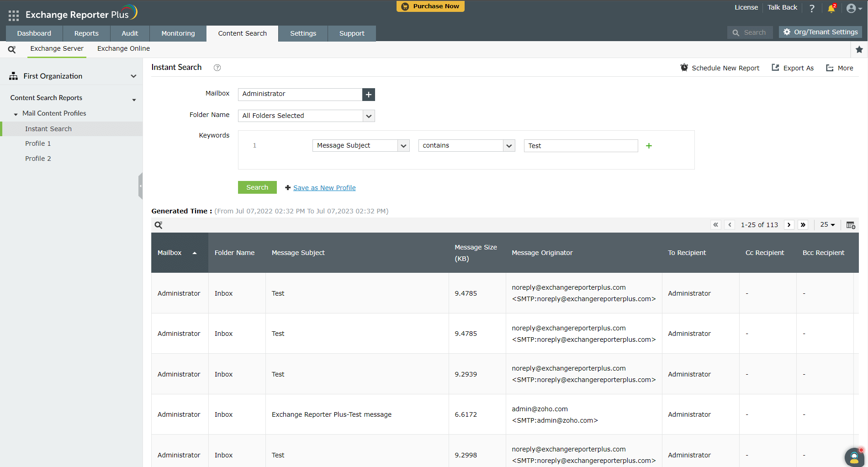
Task: Select Profile 1 in the sidebar
Action: click(x=38, y=143)
